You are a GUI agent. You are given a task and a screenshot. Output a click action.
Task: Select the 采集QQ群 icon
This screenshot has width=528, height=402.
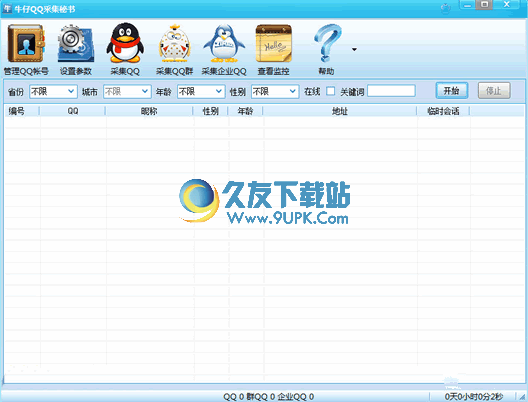(174, 44)
